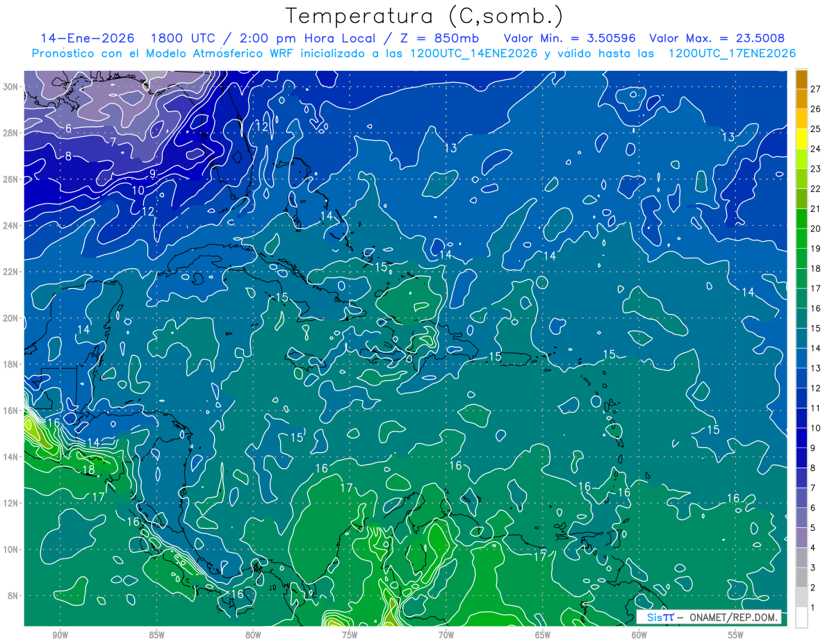Click the '75W' longitude axis label

pos(350,636)
